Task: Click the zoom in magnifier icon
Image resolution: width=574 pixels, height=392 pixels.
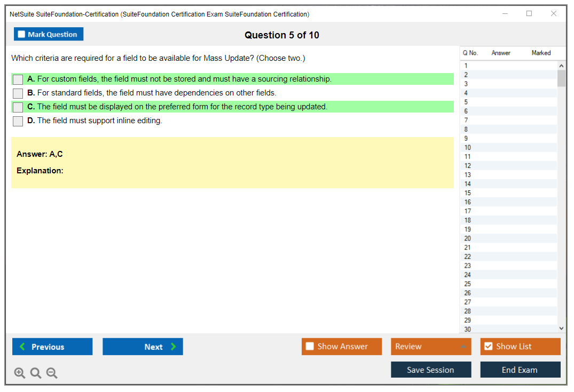Action: [x=19, y=373]
